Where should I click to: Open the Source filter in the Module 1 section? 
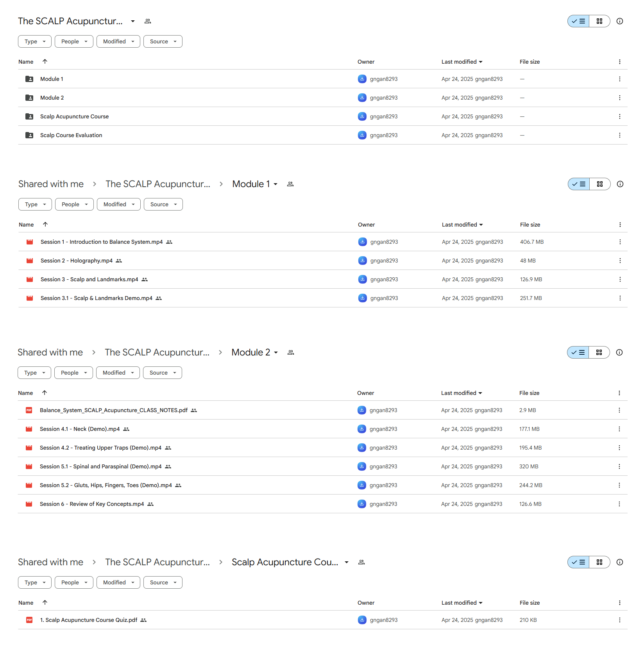click(163, 204)
